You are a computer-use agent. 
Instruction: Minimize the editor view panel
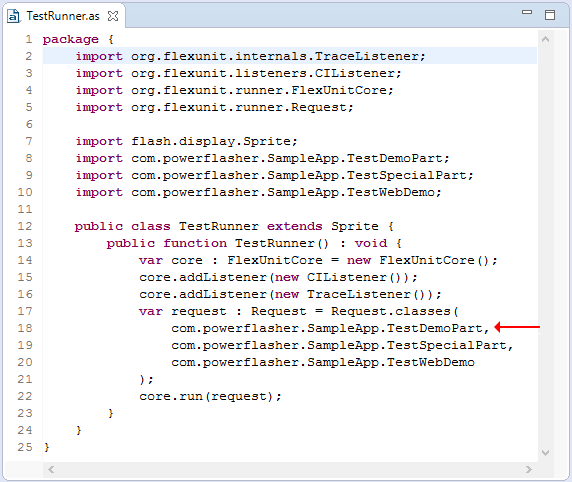(527, 12)
